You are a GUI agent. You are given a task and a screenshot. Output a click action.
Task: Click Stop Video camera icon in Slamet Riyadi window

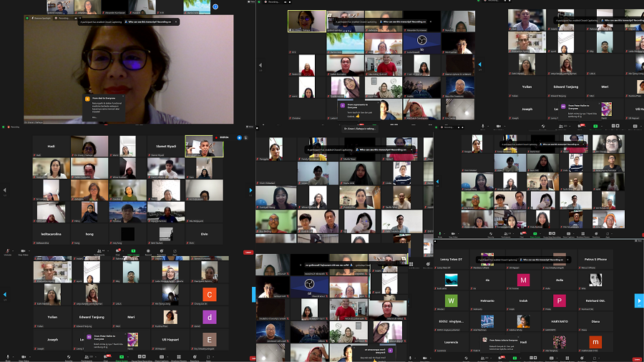[x=23, y=251]
